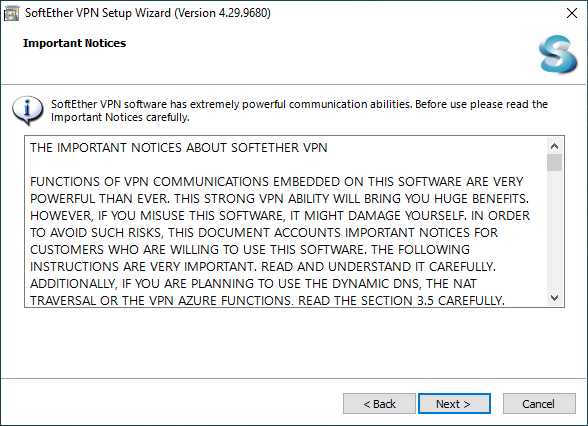Proceed by clicking the Next button
Viewport: 588px width, 426px height.
[454, 404]
